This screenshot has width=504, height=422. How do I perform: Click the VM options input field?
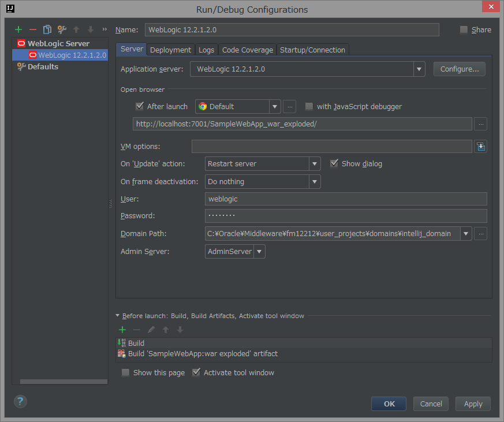click(332, 147)
